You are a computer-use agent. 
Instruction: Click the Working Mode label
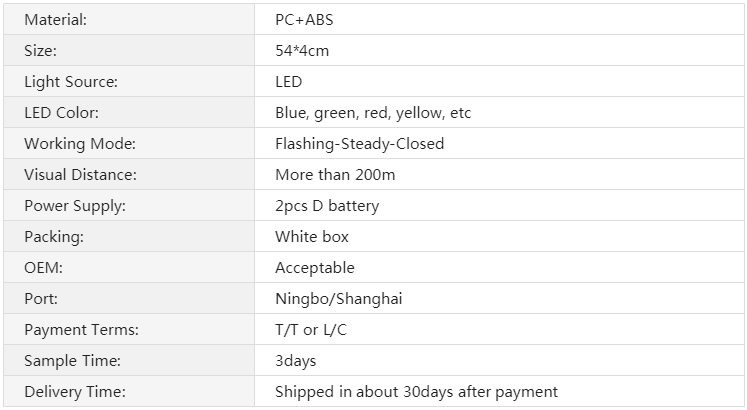coord(80,143)
